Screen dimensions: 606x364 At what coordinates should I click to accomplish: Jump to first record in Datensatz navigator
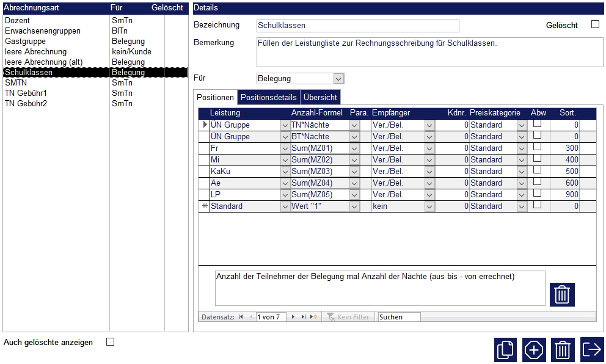(x=241, y=317)
